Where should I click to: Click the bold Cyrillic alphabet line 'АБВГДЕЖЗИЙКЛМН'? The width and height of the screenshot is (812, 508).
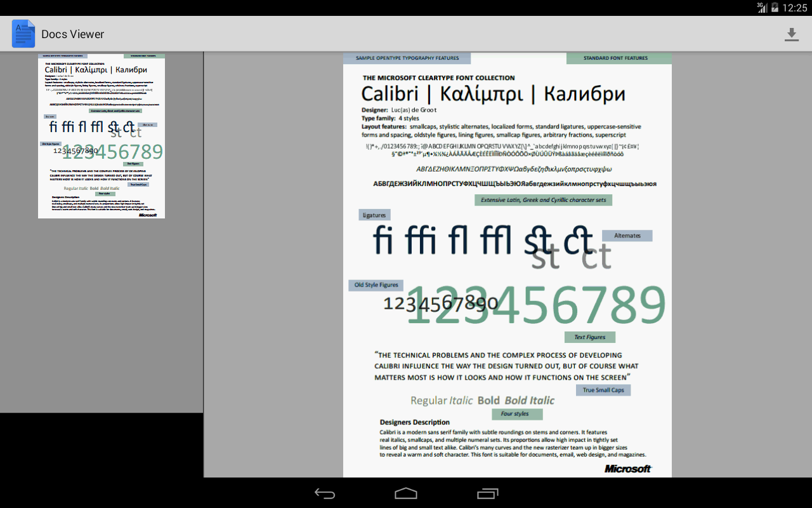click(514, 184)
